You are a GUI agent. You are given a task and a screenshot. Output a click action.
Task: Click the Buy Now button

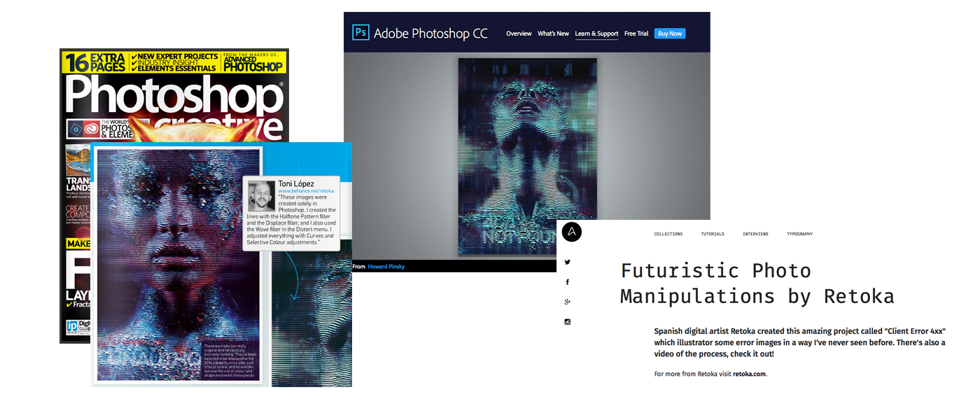670,34
